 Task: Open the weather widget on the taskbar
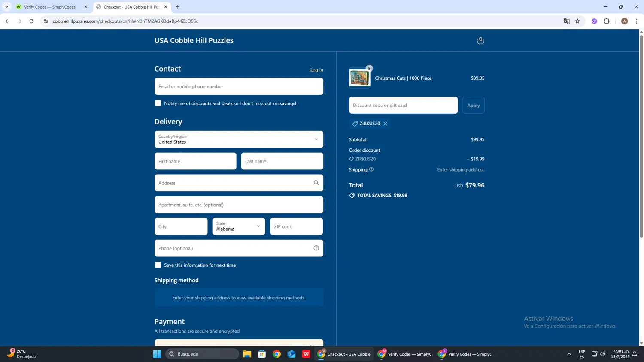coord(21,354)
